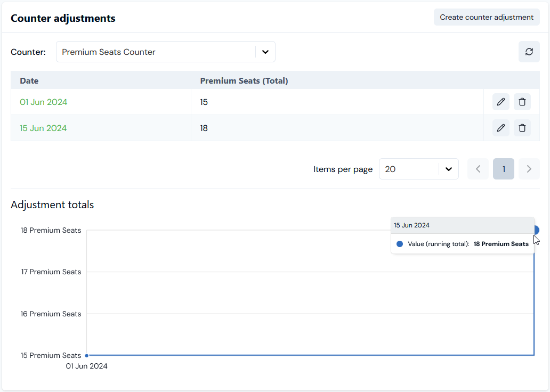Select page 1 in pagination
This screenshot has width=550, height=392.
pyautogui.click(x=503, y=169)
